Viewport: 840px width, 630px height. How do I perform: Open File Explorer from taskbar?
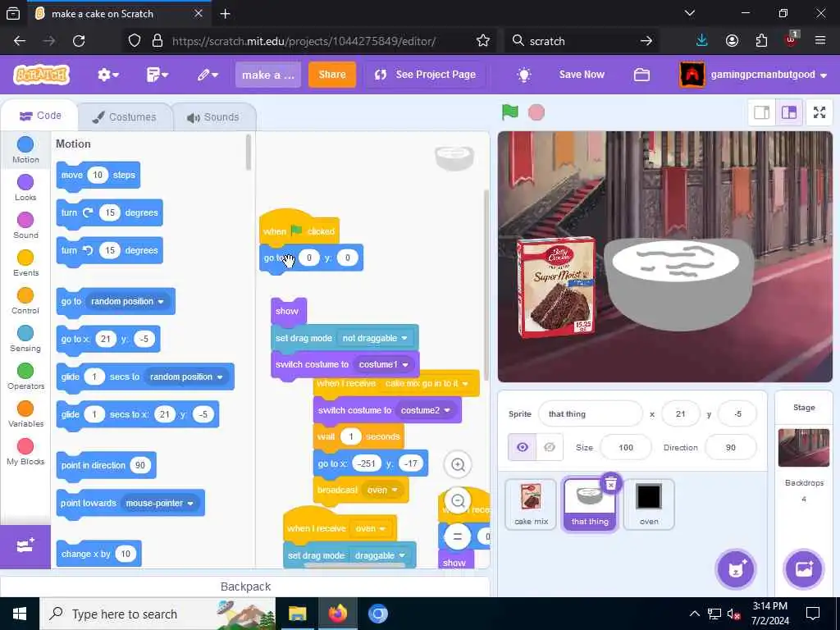coord(297,614)
